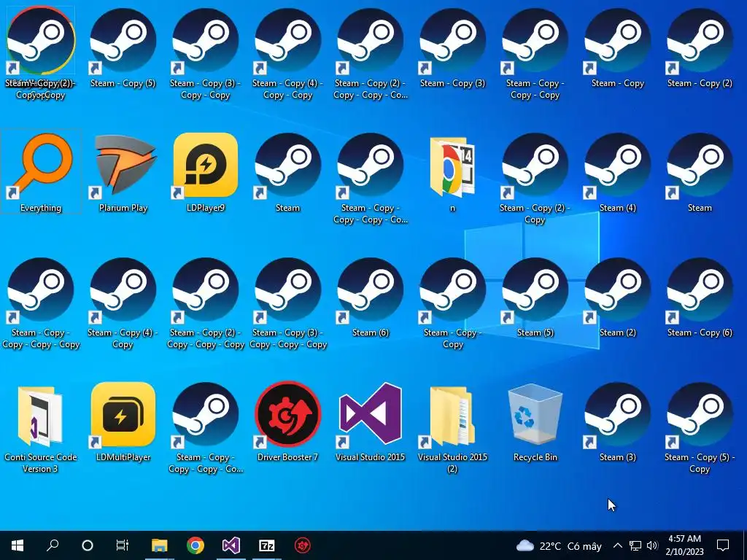747x560 pixels.
Task: Open taskbar search magnifier
Action: [53, 545]
